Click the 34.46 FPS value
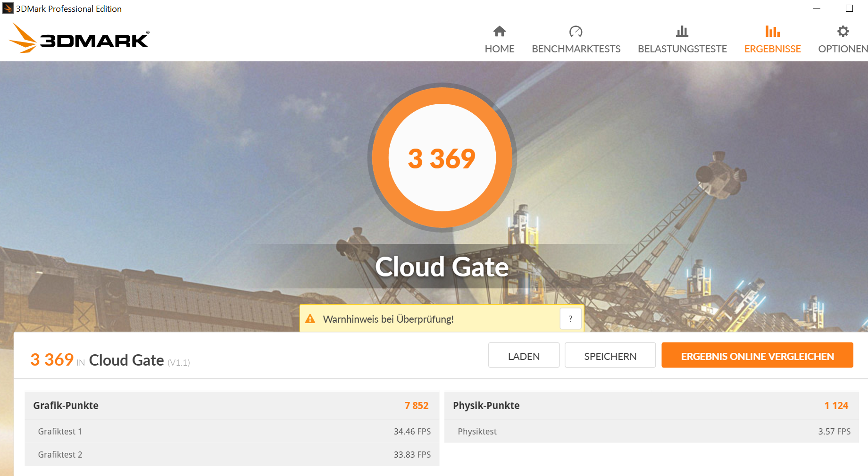Image resolution: width=868 pixels, height=476 pixels. point(412,432)
